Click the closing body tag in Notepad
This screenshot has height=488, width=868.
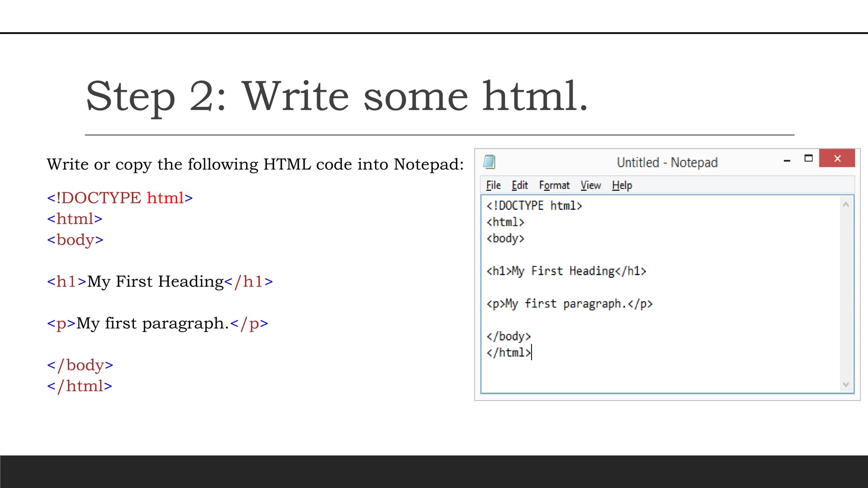click(509, 336)
